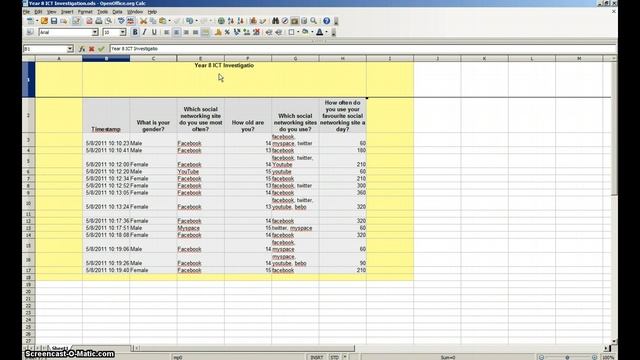
Task: Expand the New document arrow
Action: click(37, 21)
